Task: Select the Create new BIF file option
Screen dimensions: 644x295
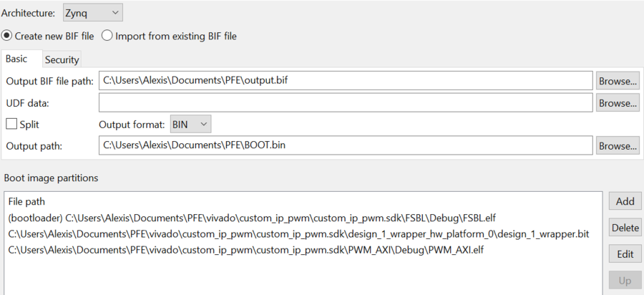Action: 9,35
